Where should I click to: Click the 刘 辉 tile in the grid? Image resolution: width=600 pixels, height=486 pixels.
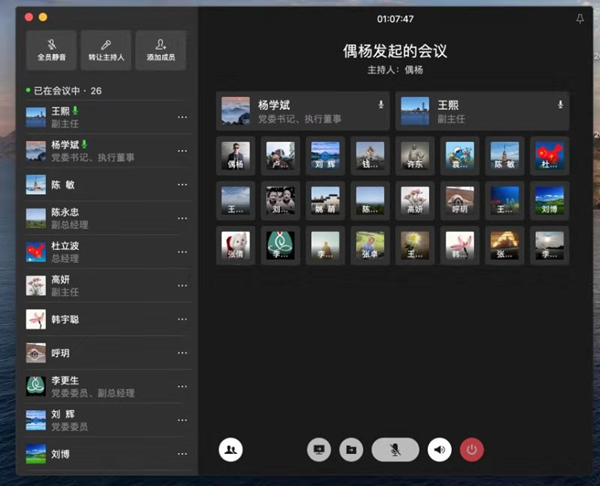325,156
